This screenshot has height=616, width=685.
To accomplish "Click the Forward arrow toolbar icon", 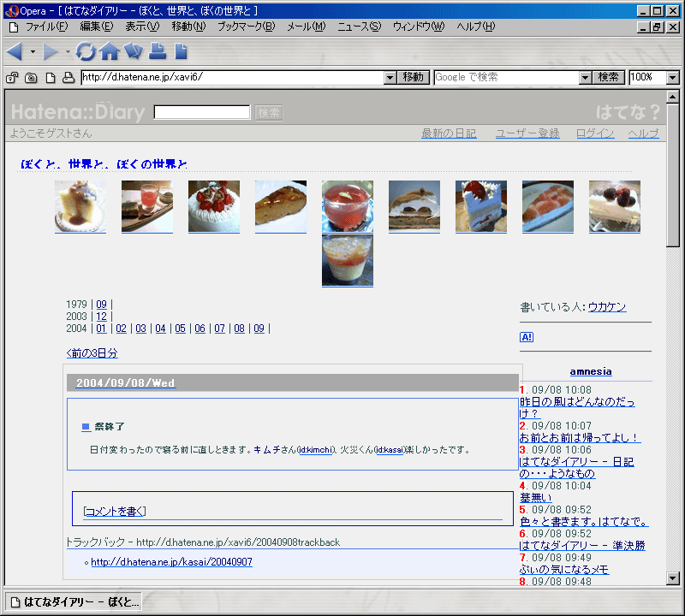I will coord(51,51).
